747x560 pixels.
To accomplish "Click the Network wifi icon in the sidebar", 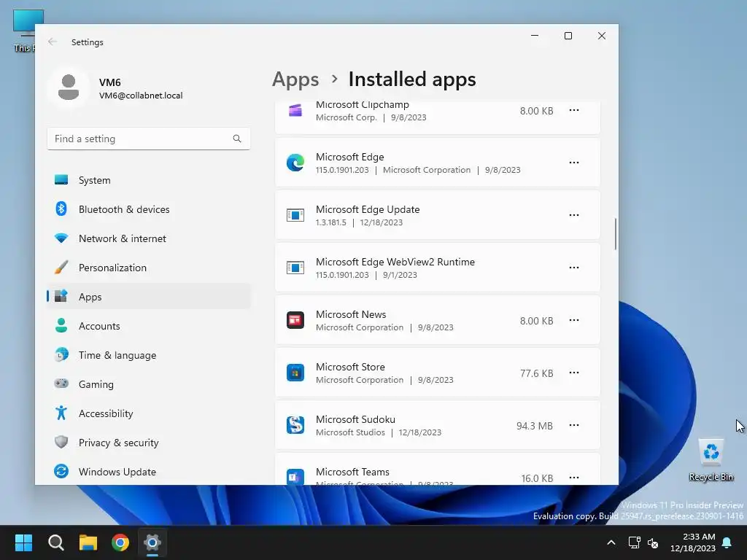I will [61, 238].
